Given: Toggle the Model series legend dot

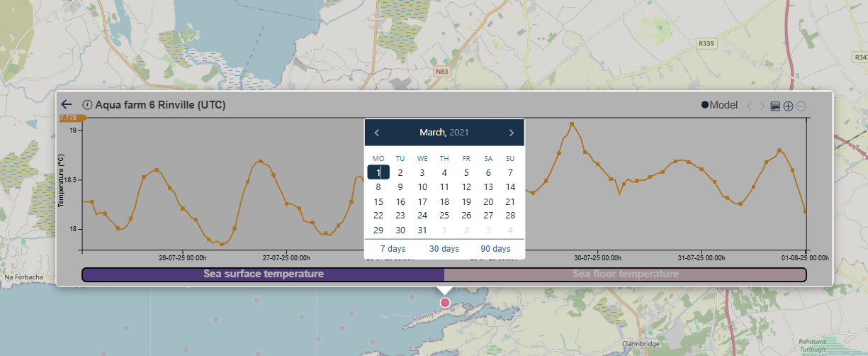Looking at the screenshot, I should point(705,106).
